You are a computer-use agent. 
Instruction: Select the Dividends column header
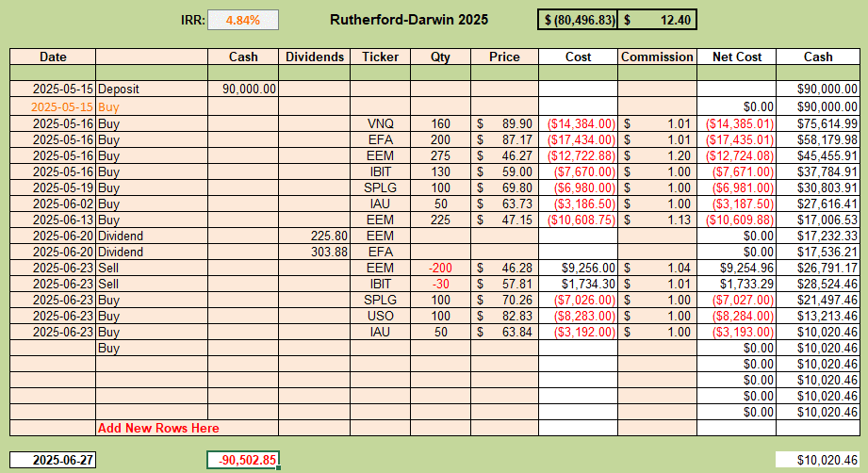[x=315, y=57]
